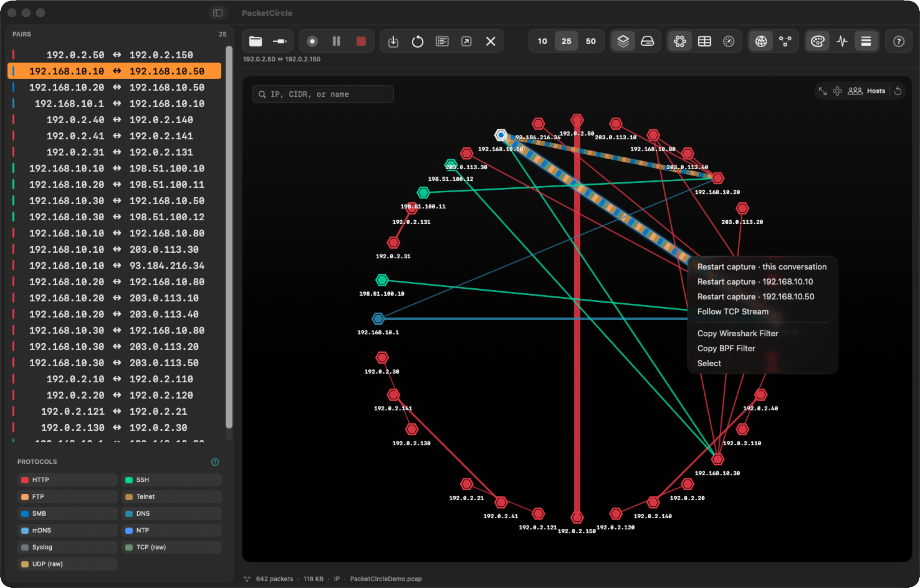The height and width of the screenshot is (588, 920).
Task: Stop capture with the red square
Action: [x=361, y=41]
